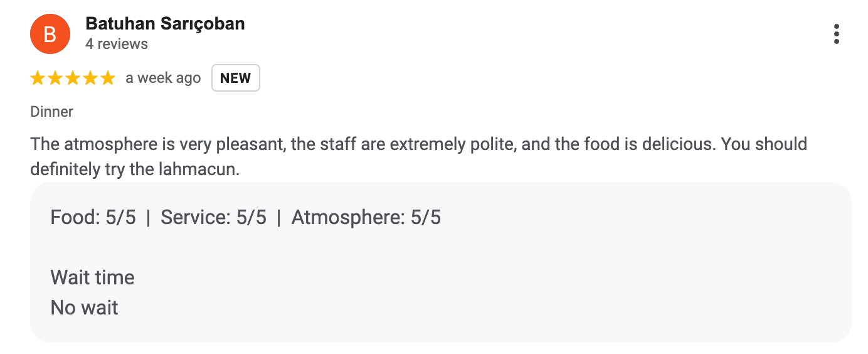
Task: Select the "Dinner" meal type label
Action: click(52, 112)
